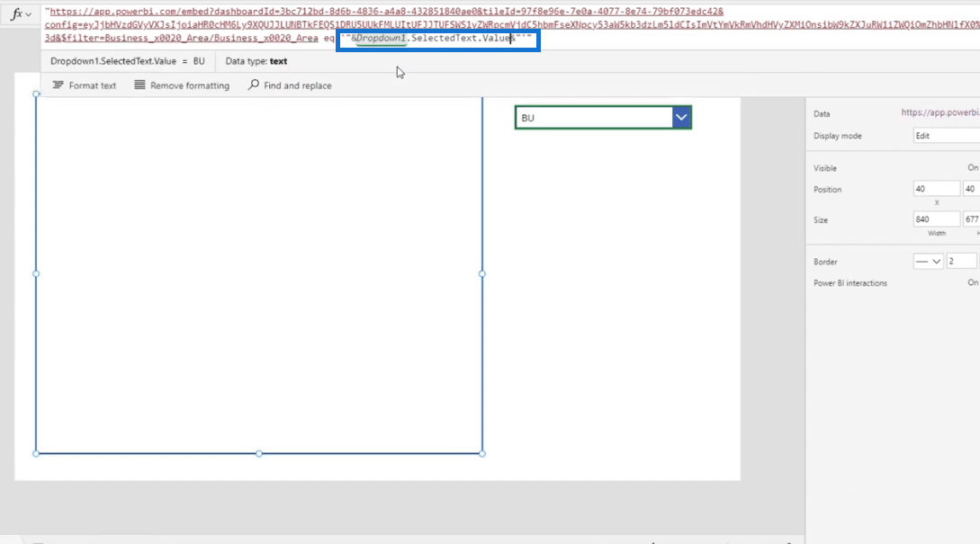The image size is (980, 544).
Task: Expand the BU dropdown arrow
Action: [x=681, y=118]
